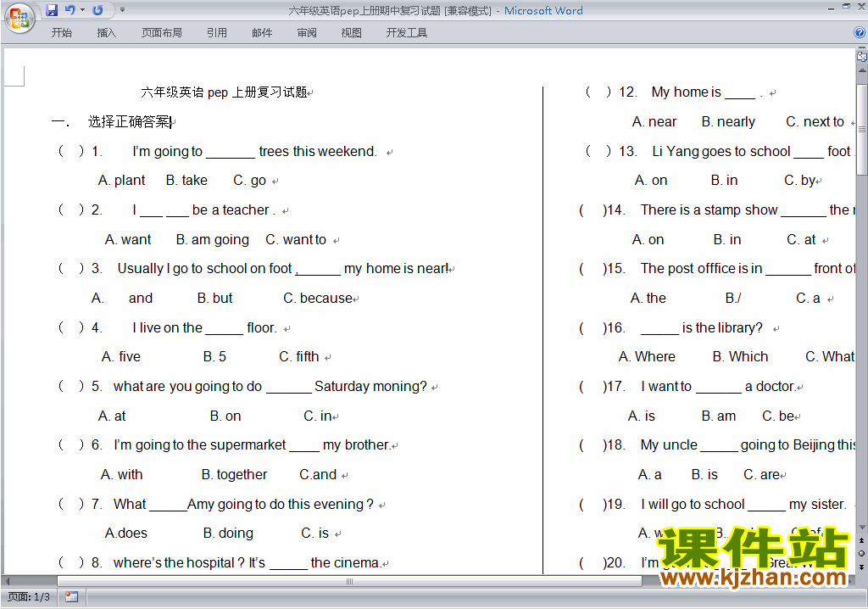Click the heading 选择正确答案

(129, 122)
